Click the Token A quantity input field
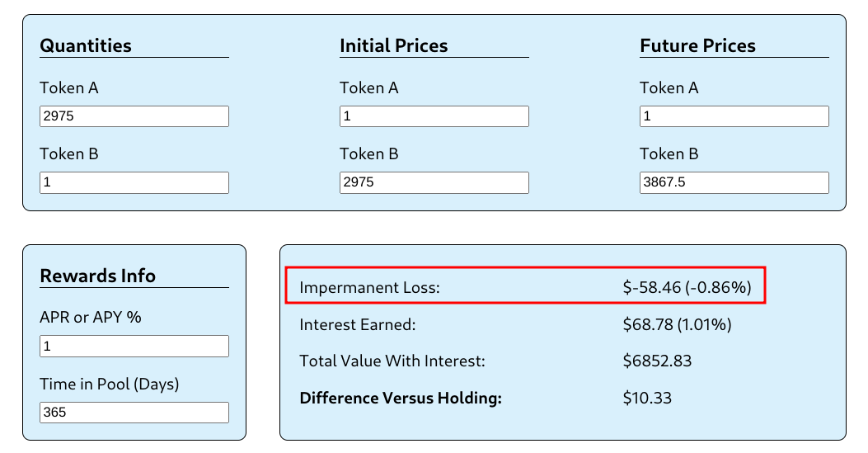 (134, 116)
